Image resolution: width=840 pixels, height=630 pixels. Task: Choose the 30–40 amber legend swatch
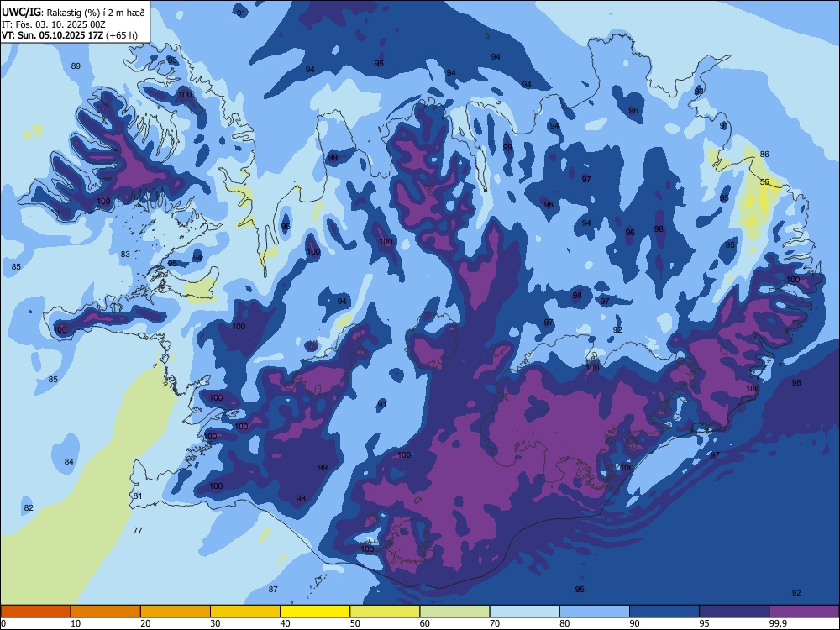click(245, 612)
